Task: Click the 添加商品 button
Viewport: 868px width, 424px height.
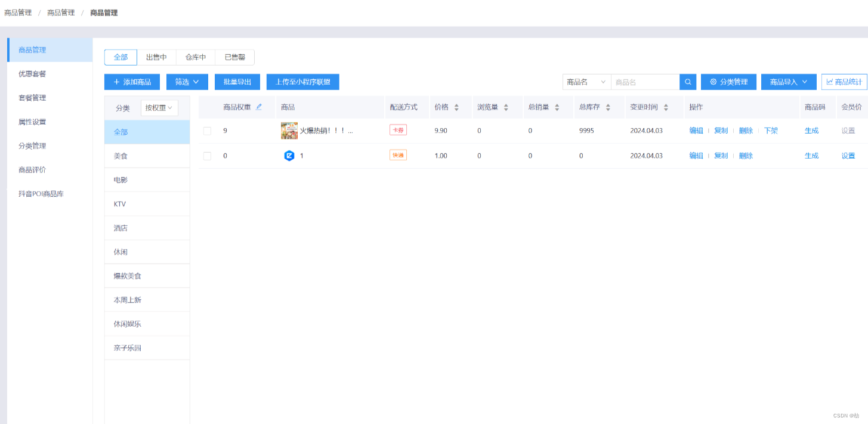Action: point(132,82)
